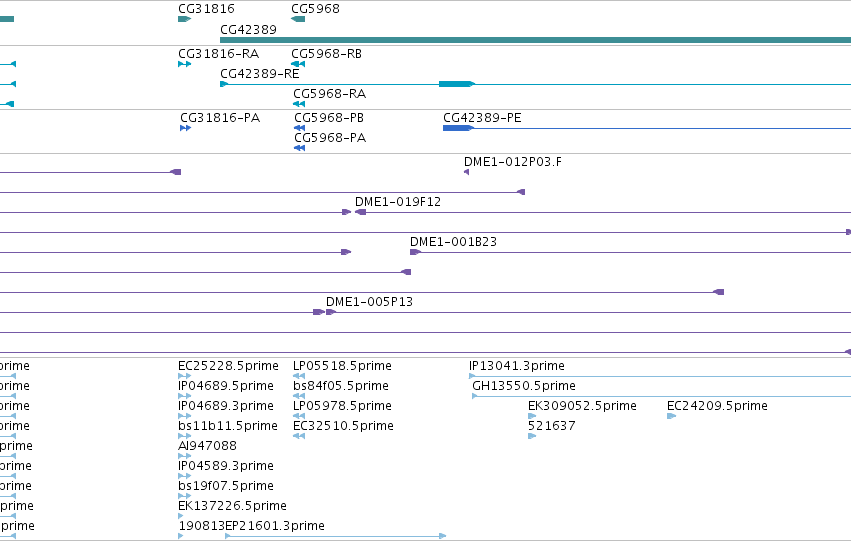Click the CG5968-RB transcript arrow glyph

point(298,64)
